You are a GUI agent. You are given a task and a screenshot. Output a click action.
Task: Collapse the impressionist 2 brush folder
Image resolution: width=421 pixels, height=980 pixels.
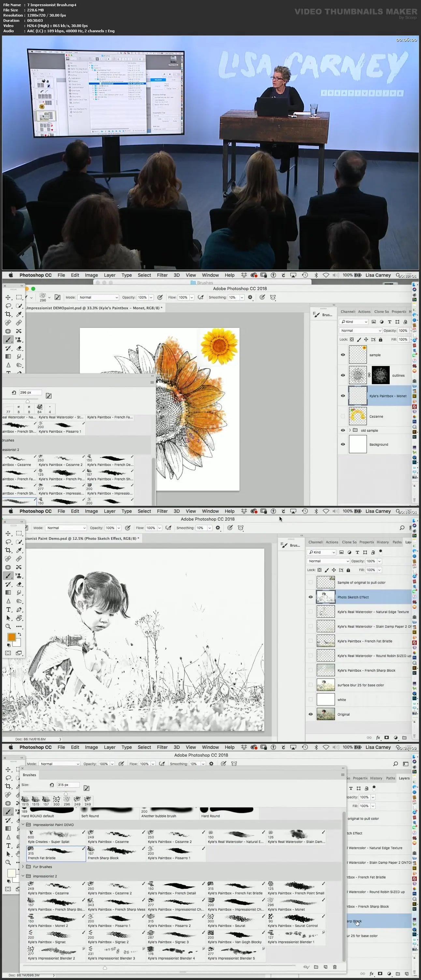(x=23, y=876)
